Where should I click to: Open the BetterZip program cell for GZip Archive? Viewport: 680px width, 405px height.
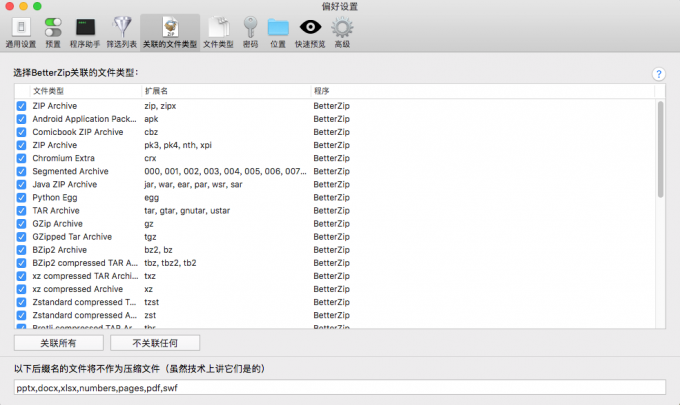coord(331,224)
